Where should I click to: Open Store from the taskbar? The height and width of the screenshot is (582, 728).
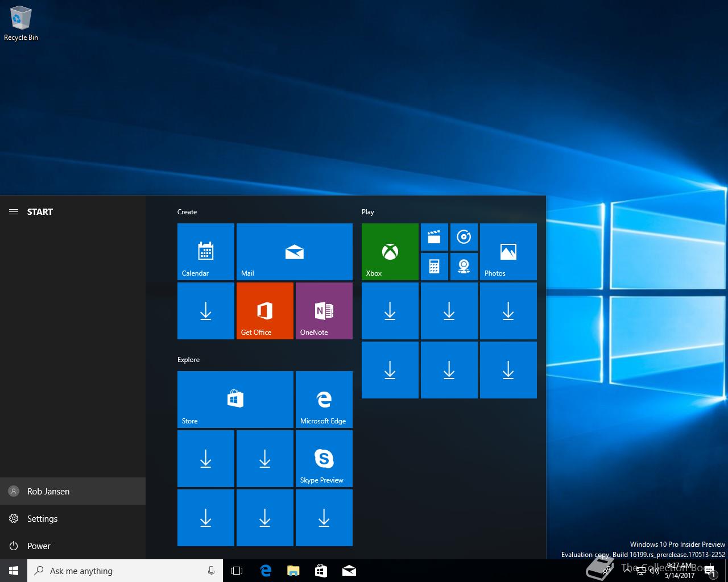pos(321,571)
